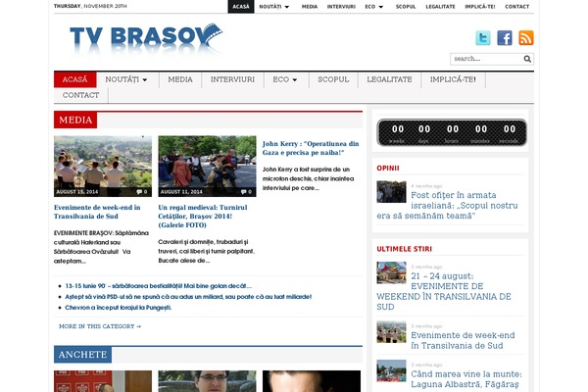Click the TV Brasov logo
This screenshot has height=392, width=588.
[146, 38]
